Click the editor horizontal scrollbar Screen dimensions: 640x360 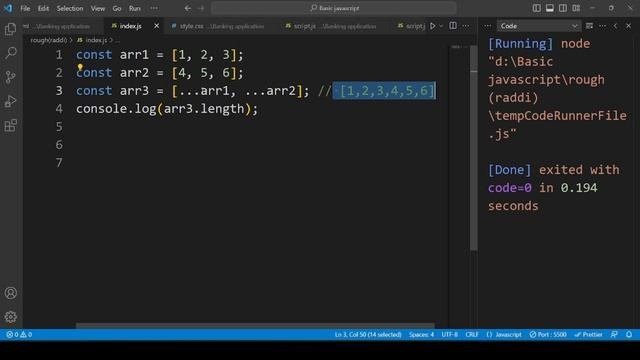tap(256, 326)
